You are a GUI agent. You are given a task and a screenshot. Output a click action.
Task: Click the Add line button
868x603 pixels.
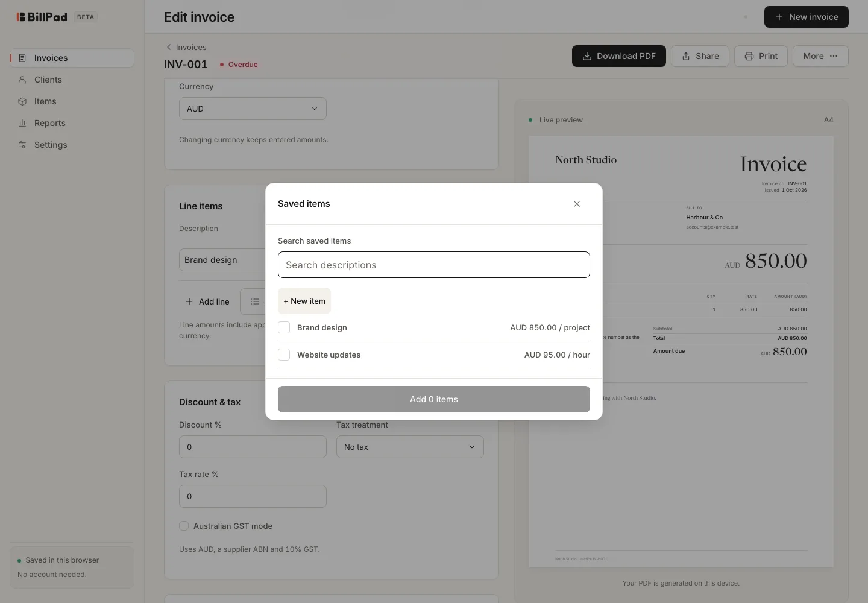click(x=207, y=301)
